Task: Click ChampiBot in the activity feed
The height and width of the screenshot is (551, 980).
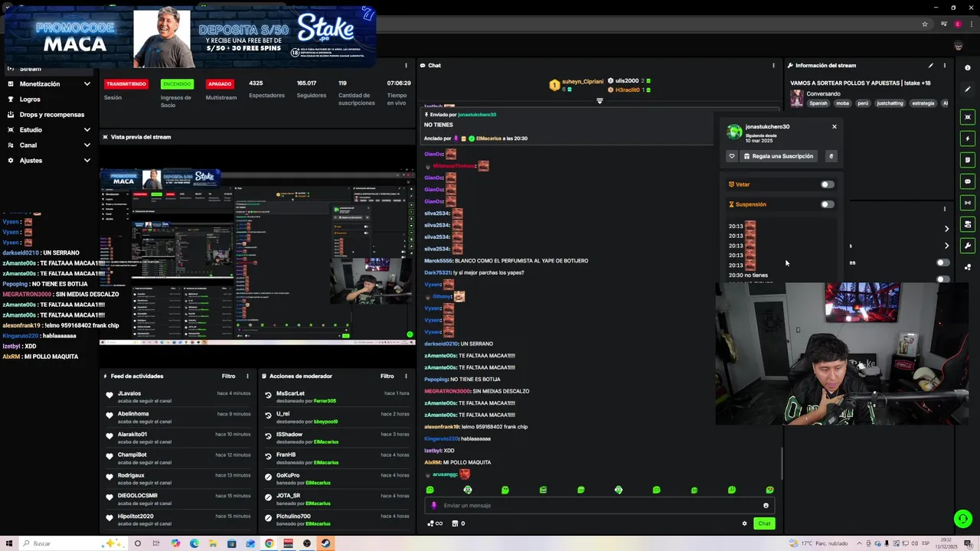Action: click(x=132, y=455)
